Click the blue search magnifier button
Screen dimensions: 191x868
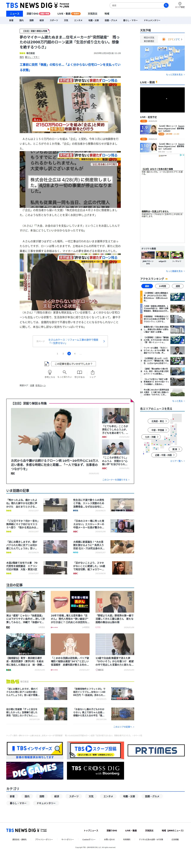166,5
